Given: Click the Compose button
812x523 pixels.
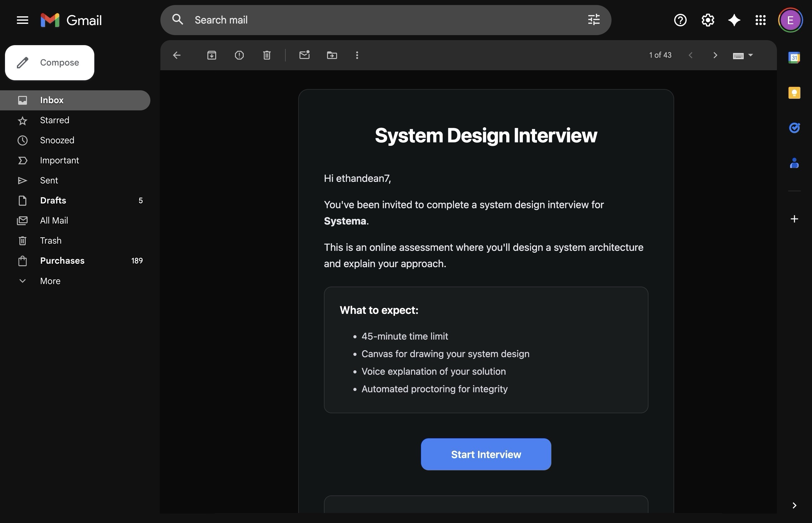Looking at the screenshot, I should (49, 63).
